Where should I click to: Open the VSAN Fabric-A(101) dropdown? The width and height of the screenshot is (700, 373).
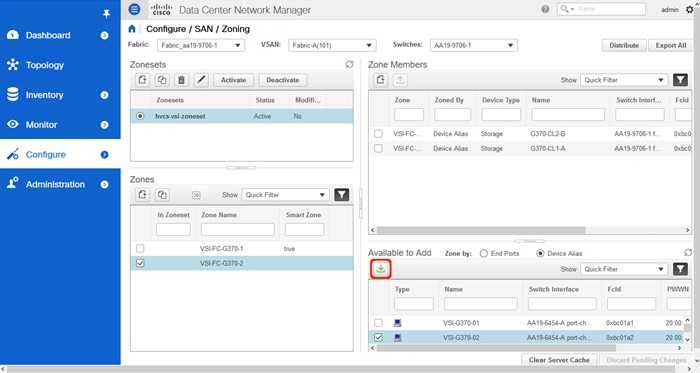[332, 46]
